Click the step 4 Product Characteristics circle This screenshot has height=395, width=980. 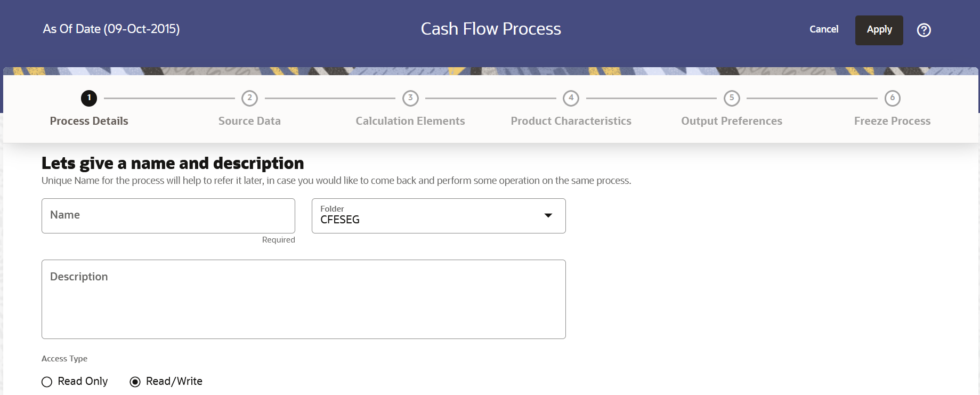(571, 98)
